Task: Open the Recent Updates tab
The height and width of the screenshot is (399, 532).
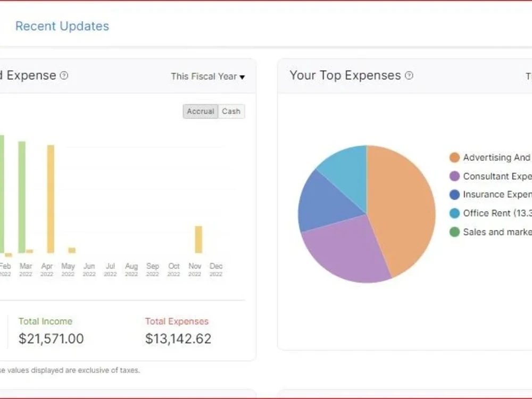Action: click(x=62, y=26)
